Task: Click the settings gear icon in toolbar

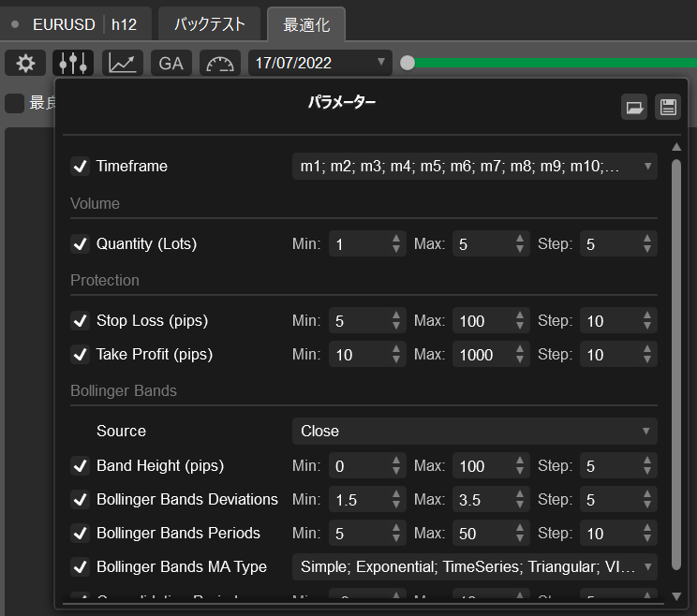Action: tap(25, 63)
